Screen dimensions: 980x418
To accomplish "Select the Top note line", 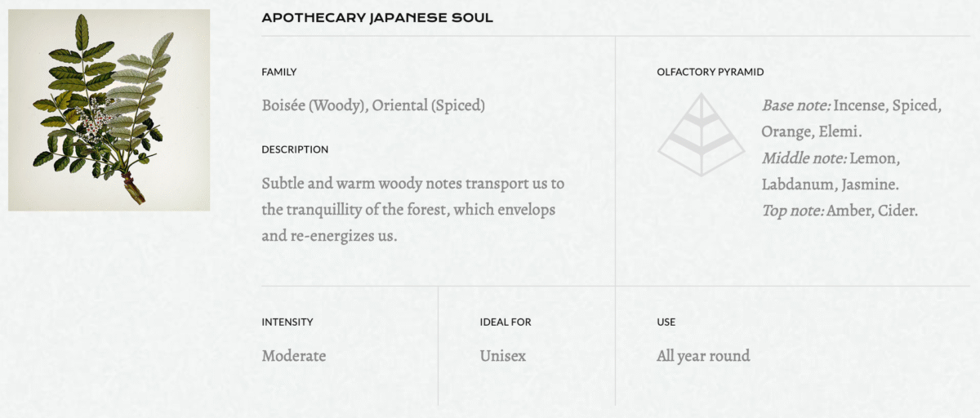I will point(840,211).
